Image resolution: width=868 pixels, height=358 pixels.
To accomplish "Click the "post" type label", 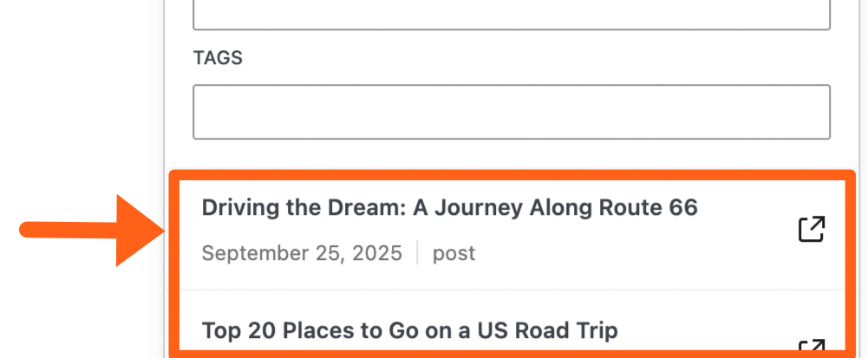I will tap(454, 253).
